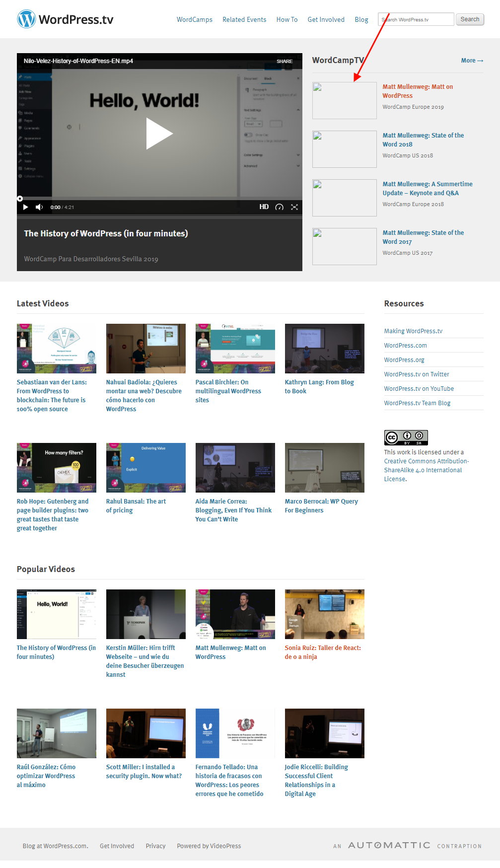Open Jodie Riccelli video thumbnail

point(325,733)
